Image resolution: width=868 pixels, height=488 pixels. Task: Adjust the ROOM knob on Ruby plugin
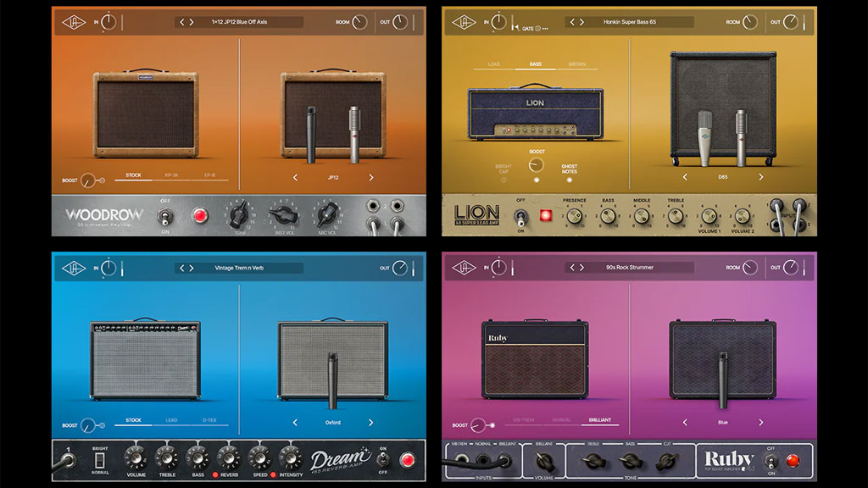[x=750, y=268]
